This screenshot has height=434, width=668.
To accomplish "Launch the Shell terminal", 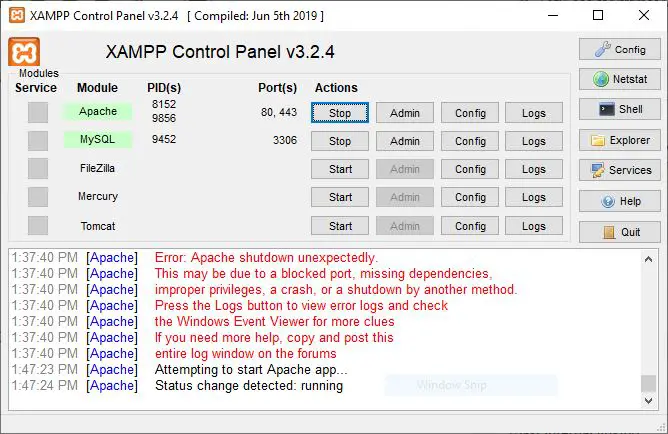I will (619, 109).
